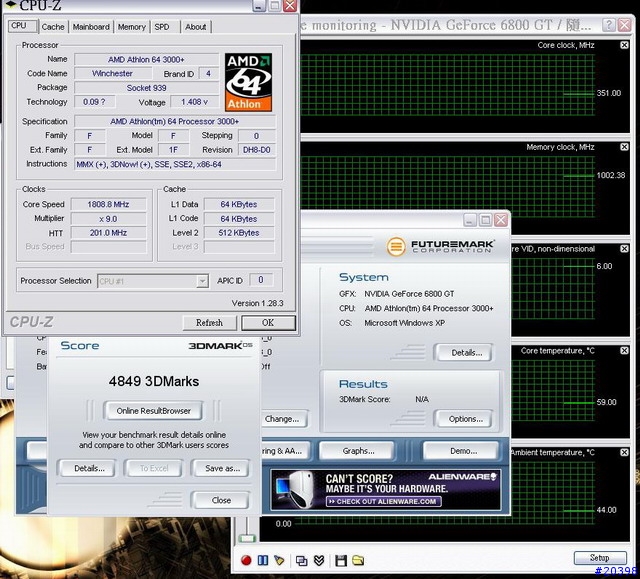This screenshot has height=579, width=640.
Task: Open a log file with the folder icon
Action: pos(358,560)
